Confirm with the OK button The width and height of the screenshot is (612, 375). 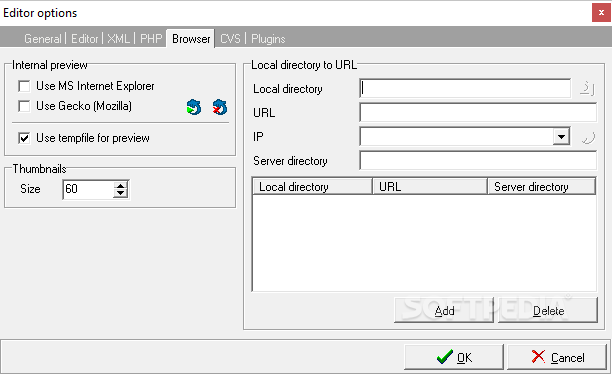[454, 357]
